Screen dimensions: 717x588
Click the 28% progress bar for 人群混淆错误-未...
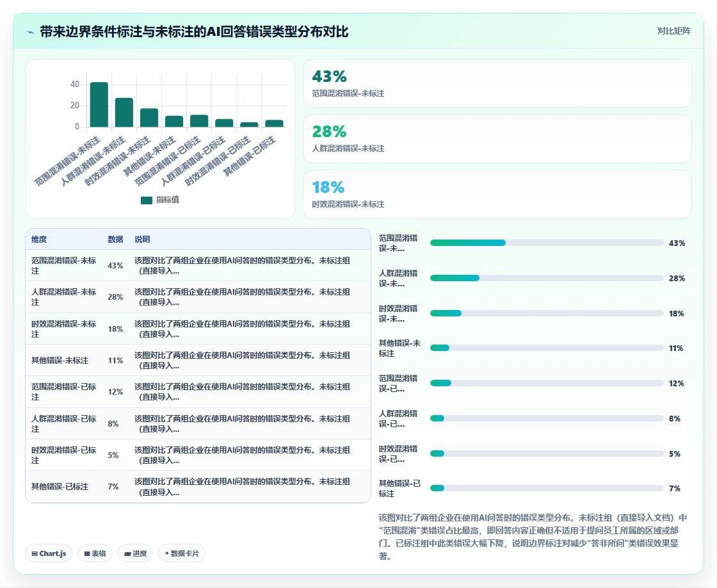click(x=547, y=278)
